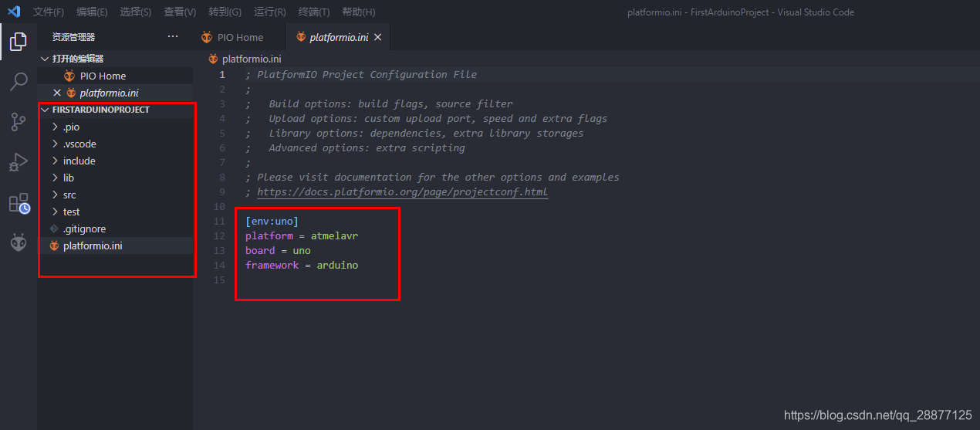Click the Advanced options comment line
The height and width of the screenshot is (430, 980).
click(355, 148)
